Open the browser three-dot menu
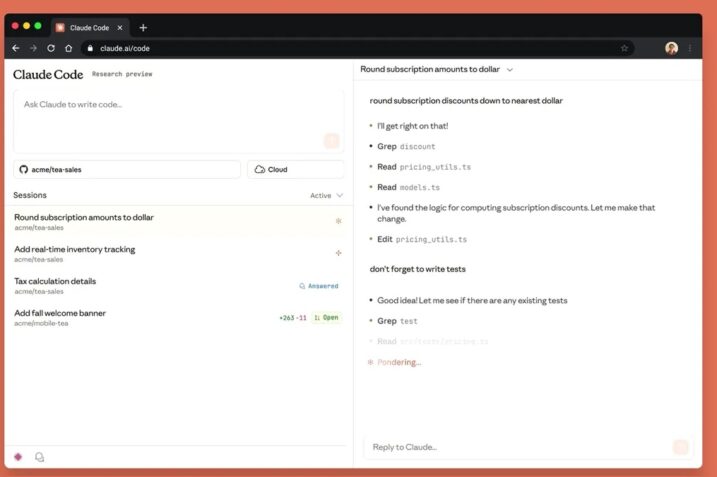Screen dimensions: 717x477 689,48
